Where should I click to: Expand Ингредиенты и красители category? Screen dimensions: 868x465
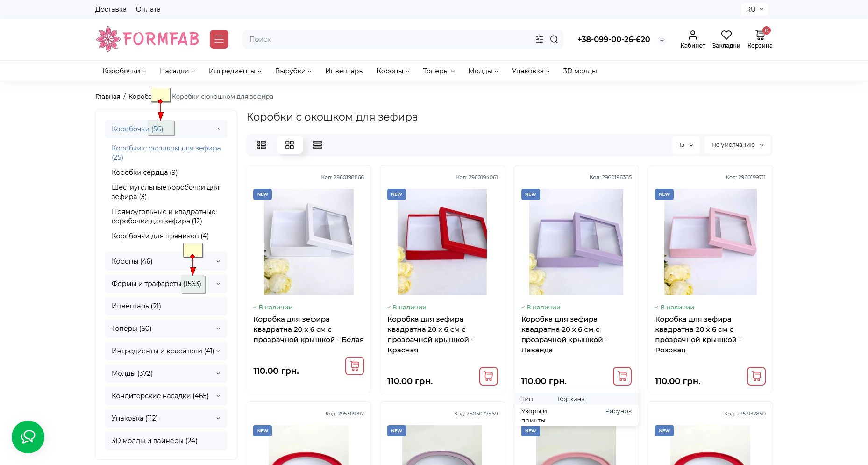[x=218, y=351]
